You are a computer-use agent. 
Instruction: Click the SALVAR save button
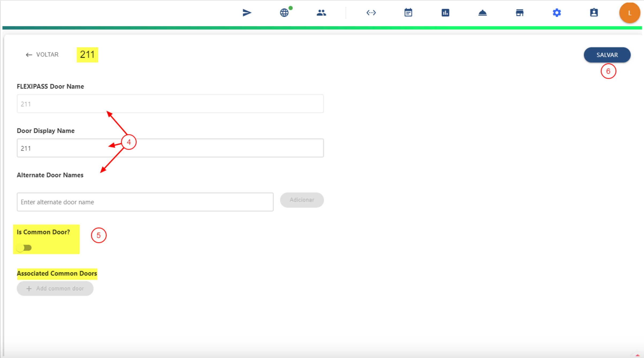coord(607,55)
